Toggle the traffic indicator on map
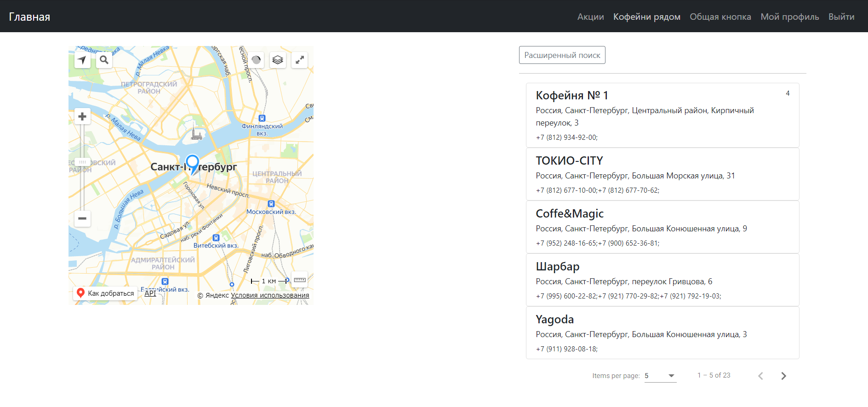 point(256,60)
